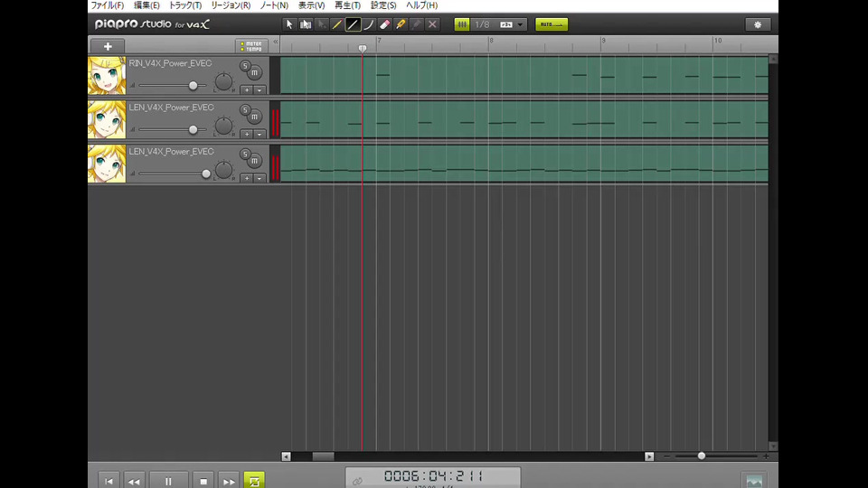
Task: Click the middle LEN track pan knob
Action: coord(223,127)
